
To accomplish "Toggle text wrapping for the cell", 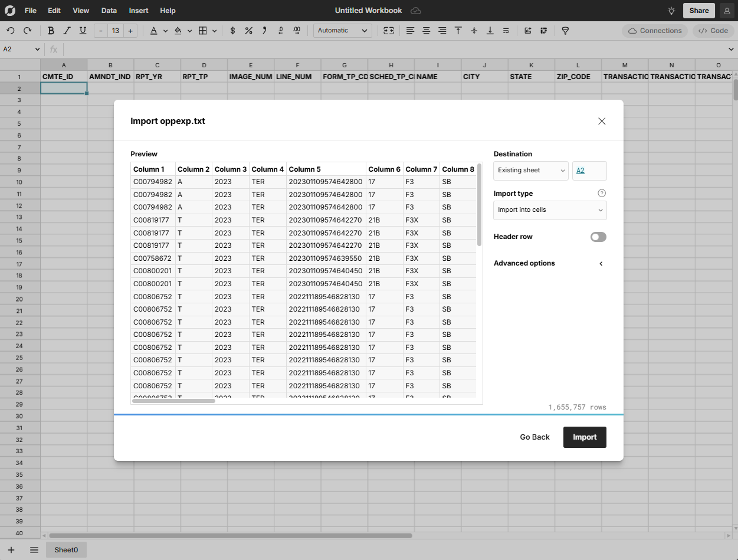I will 506,30.
